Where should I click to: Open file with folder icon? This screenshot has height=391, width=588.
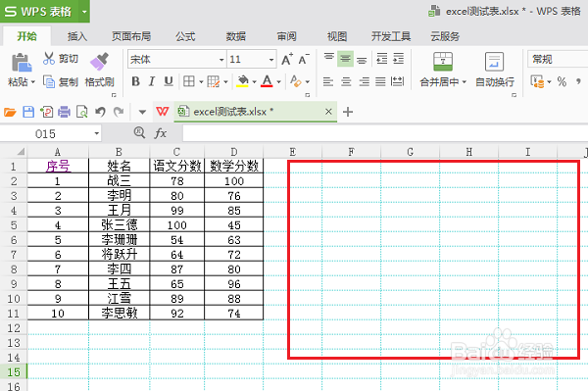10,112
